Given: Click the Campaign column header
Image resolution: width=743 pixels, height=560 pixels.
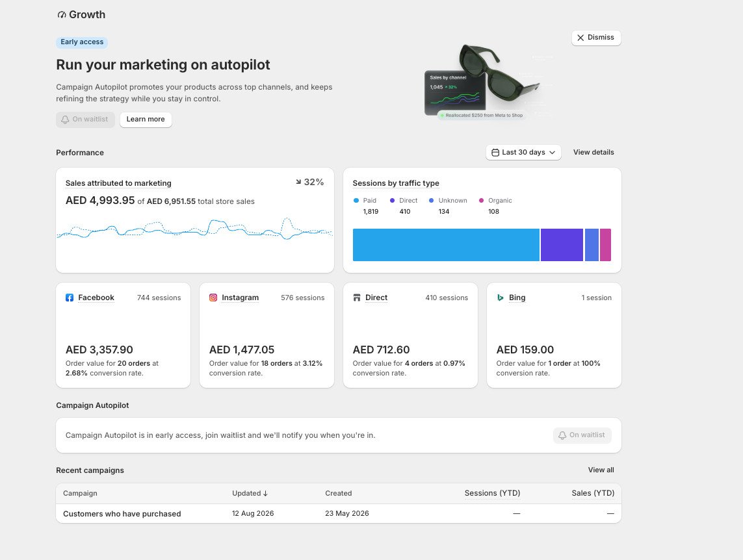Looking at the screenshot, I should click(x=80, y=493).
